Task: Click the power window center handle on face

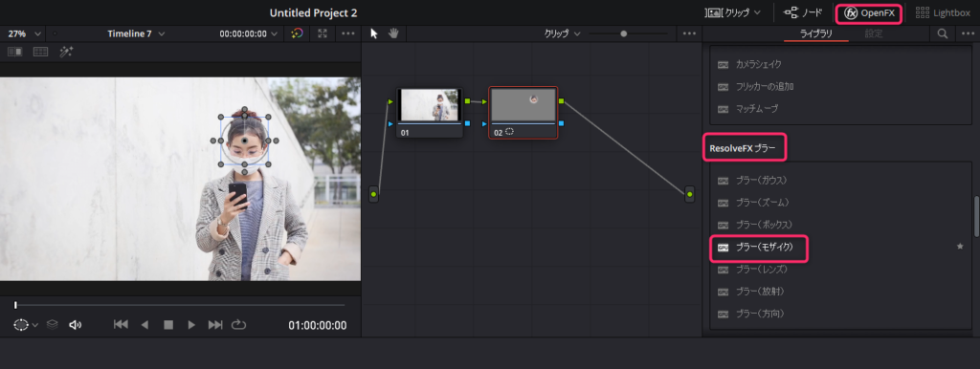Action: (244, 141)
